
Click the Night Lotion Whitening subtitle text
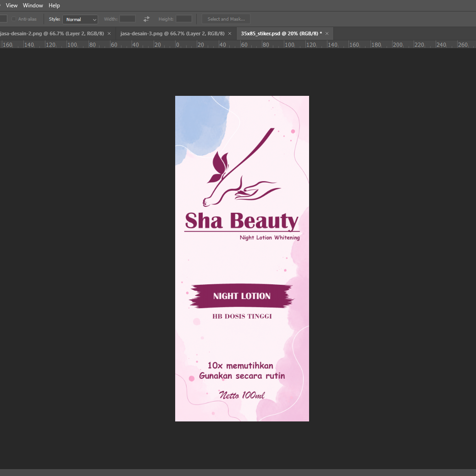pyautogui.click(x=270, y=238)
